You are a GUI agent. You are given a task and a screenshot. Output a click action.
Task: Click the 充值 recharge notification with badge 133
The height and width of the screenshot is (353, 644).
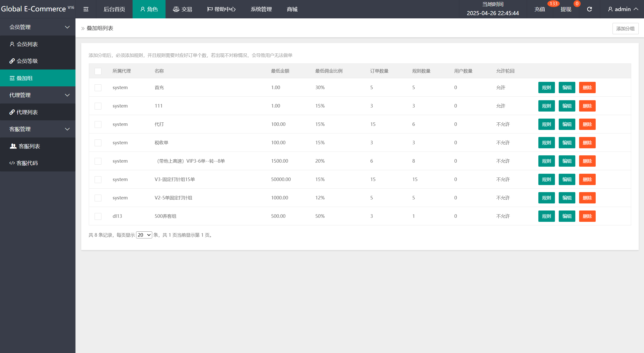[540, 9]
